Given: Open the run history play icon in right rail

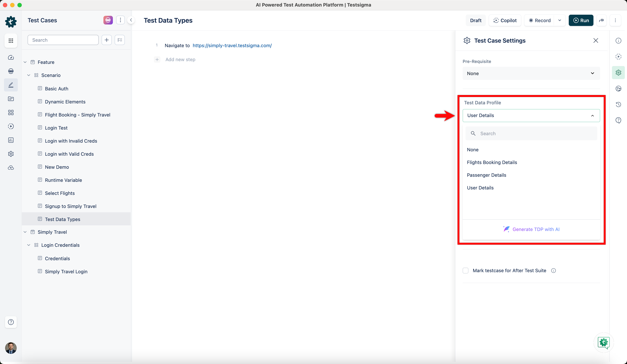Looking at the screenshot, I should pyautogui.click(x=618, y=56).
